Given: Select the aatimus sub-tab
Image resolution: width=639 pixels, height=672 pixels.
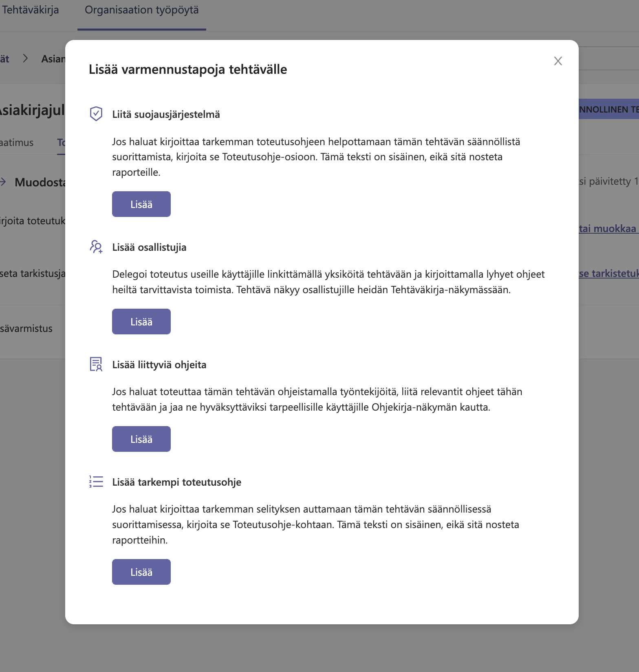Looking at the screenshot, I should click(17, 142).
